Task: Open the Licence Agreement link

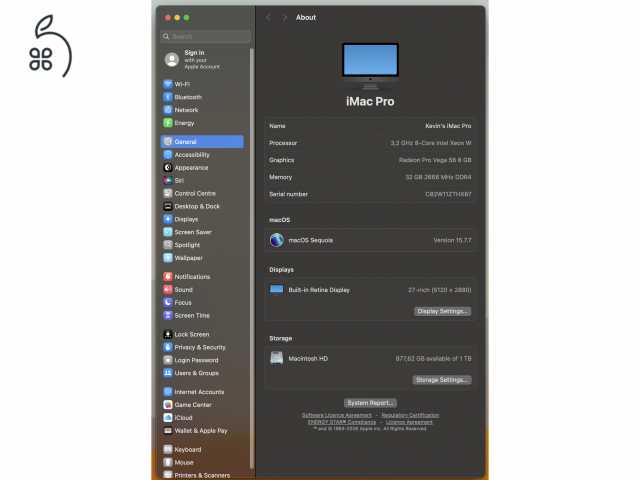Action: 409,422
